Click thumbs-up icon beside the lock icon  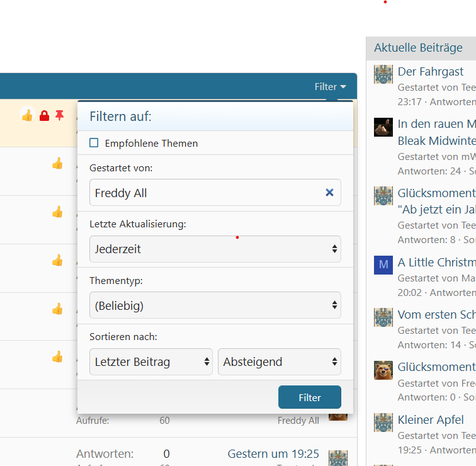click(27, 115)
